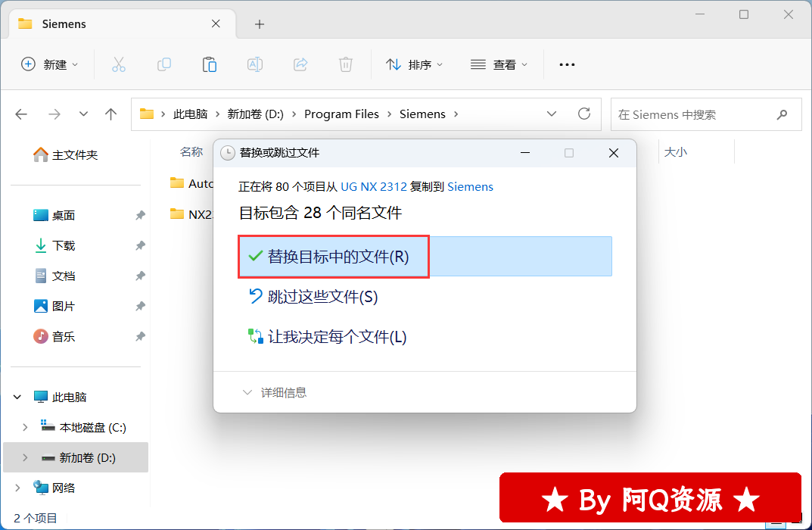Click the Rename icon in toolbar
Screen dimensions: 812x530
(255, 65)
